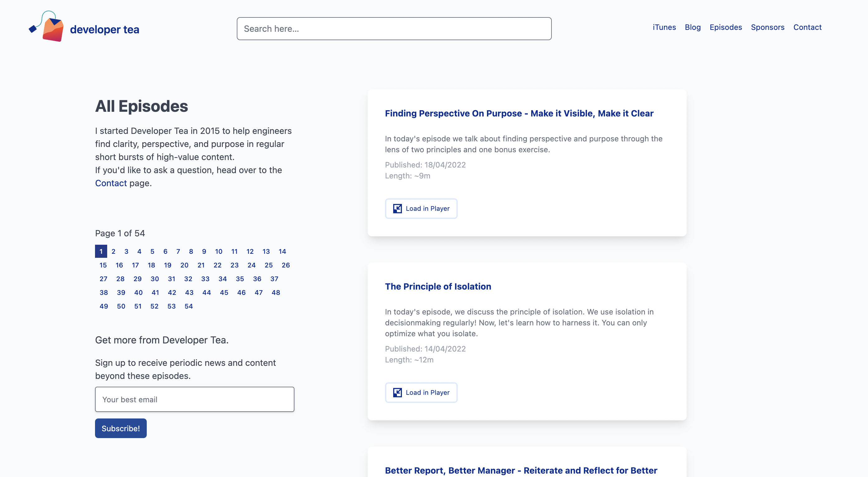
Task: Click the Load in Player checkbox icon first episode
Action: [396, 208]
